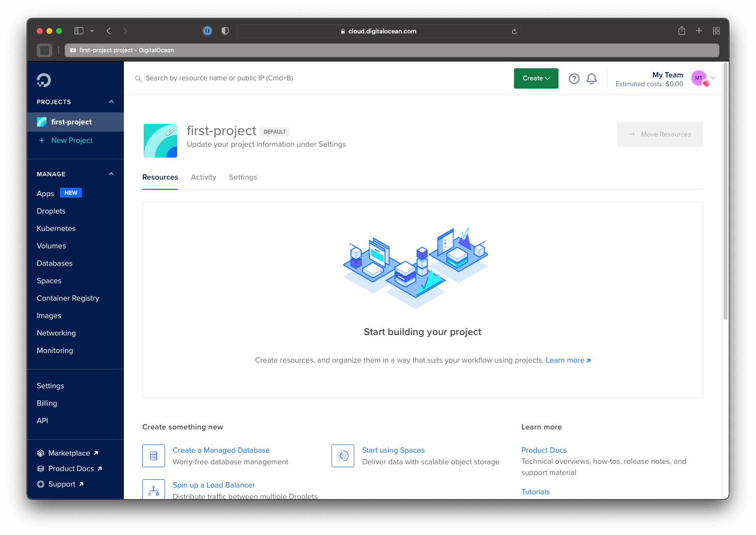
Task: Switch to the Activity tab
Action: 203,177
